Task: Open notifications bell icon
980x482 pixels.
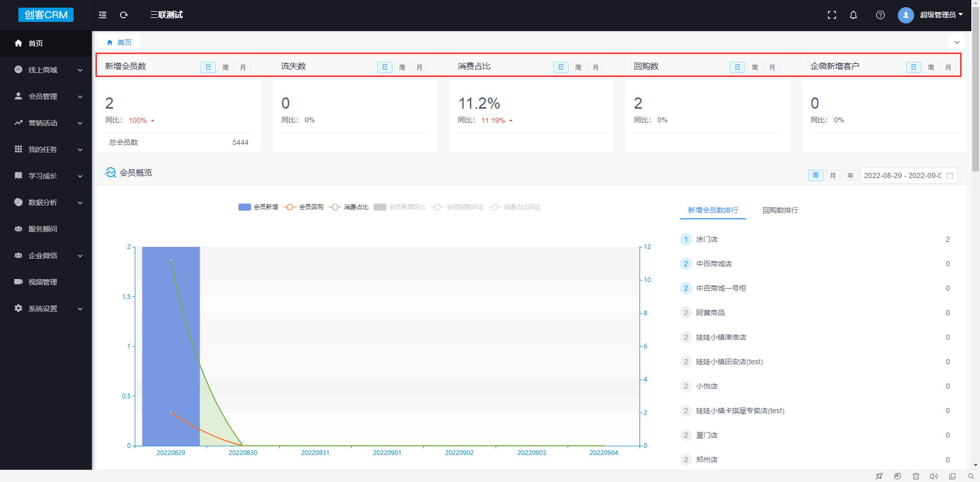Action: coord(853,15)
